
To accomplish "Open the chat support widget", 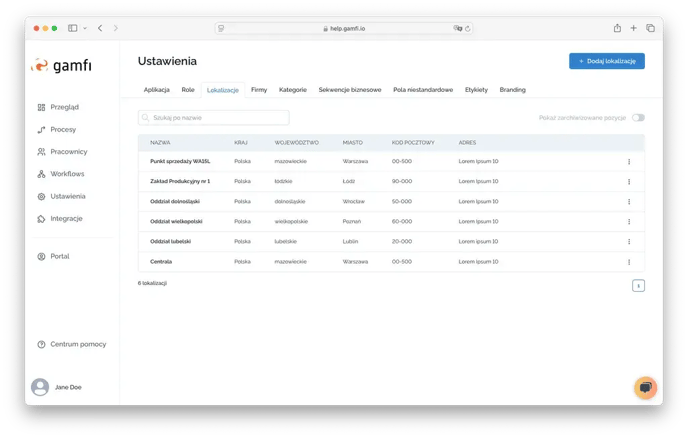I will pyautogui.click(x=645, y=387).
